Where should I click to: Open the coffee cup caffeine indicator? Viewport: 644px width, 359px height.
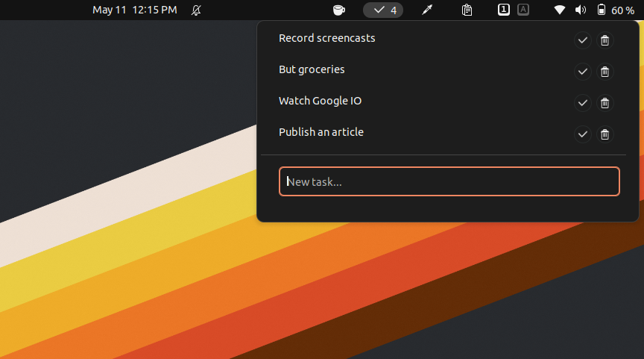point(339,10)
